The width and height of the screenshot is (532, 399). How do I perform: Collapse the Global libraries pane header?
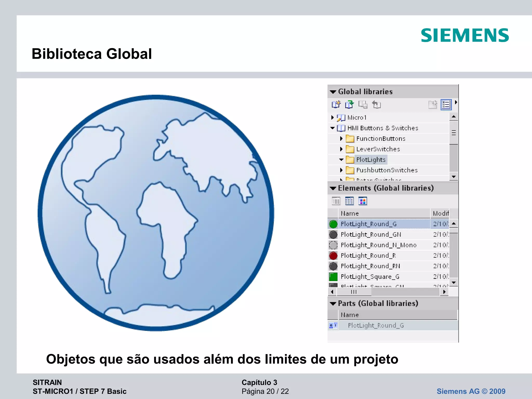tap(333, 92)
